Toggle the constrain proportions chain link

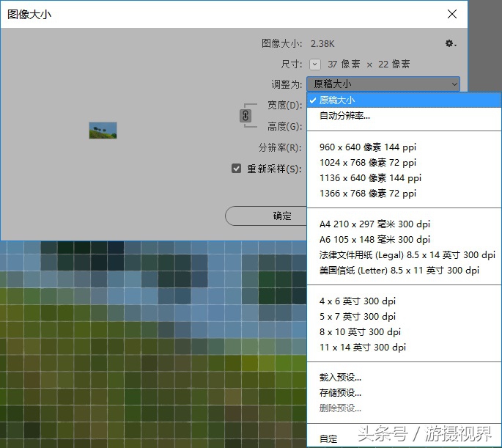246,116
